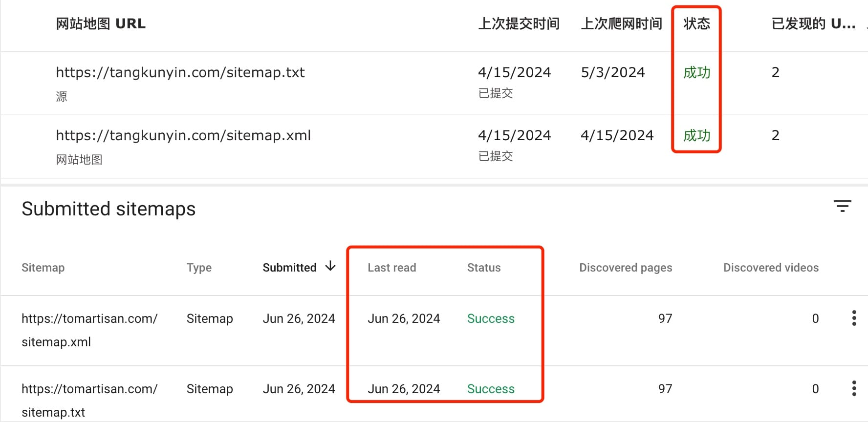
Task: Click the 网站地图 URL column header
Action: pyautogui.click(x=101, y=23)
